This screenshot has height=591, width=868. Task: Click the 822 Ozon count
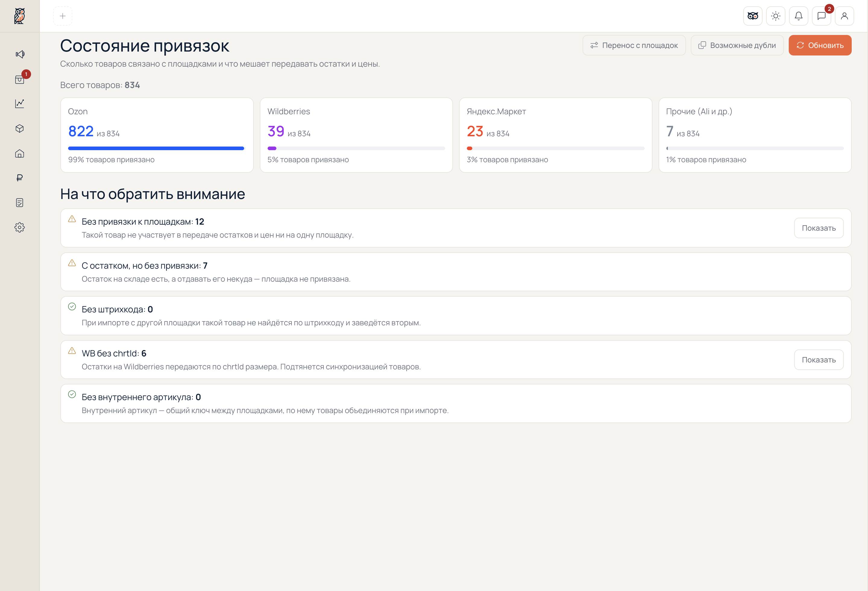(81, 131)
